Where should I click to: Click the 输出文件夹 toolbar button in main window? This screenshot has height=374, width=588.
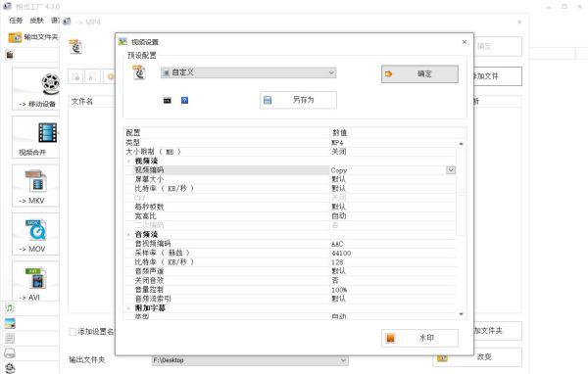(33, 37)
